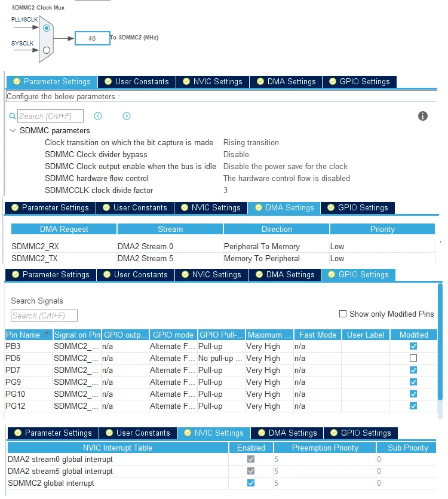
Task: Select the PD6 pin row
Action: tap(221, 359)
